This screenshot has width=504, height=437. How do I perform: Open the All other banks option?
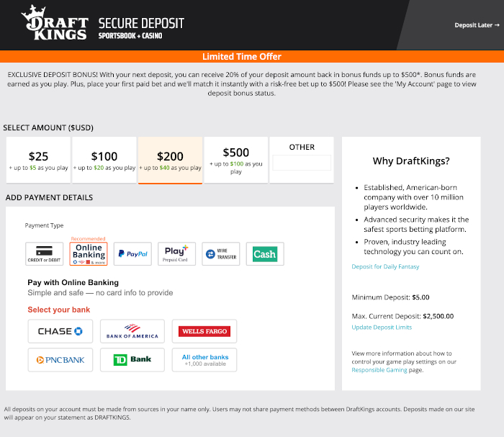coord(204,360)
